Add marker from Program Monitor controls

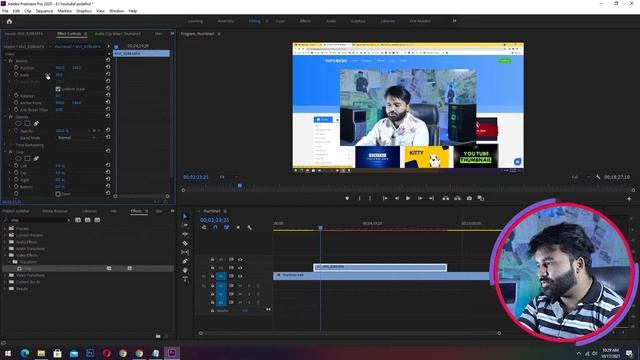[x=347, y=198]
